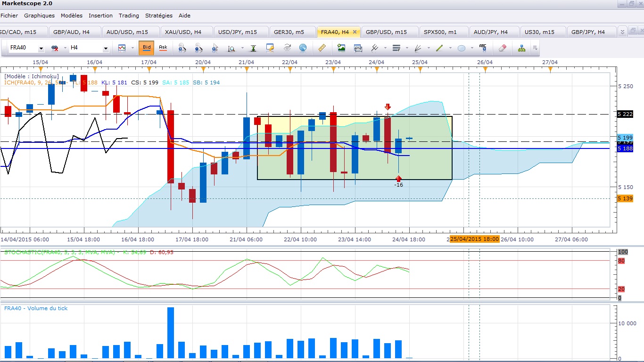Click the 5 139 price level label

pyautogui.click(x=624, y=198)
